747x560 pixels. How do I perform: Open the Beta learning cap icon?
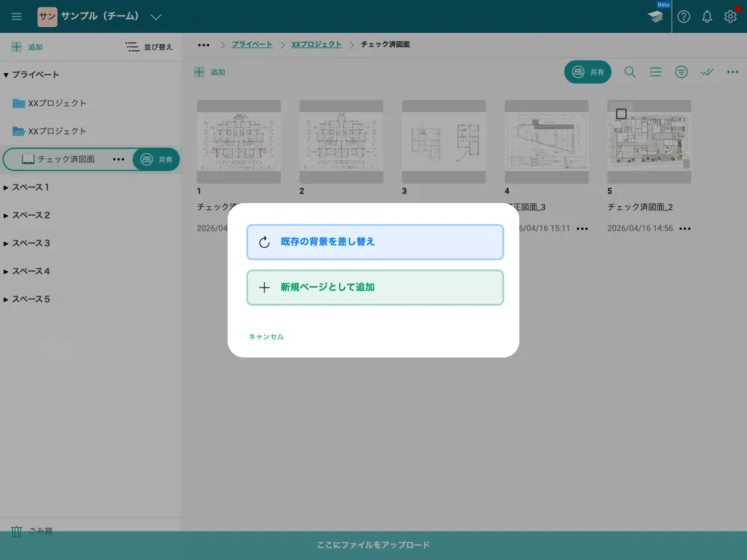click(x=656, y=16)
